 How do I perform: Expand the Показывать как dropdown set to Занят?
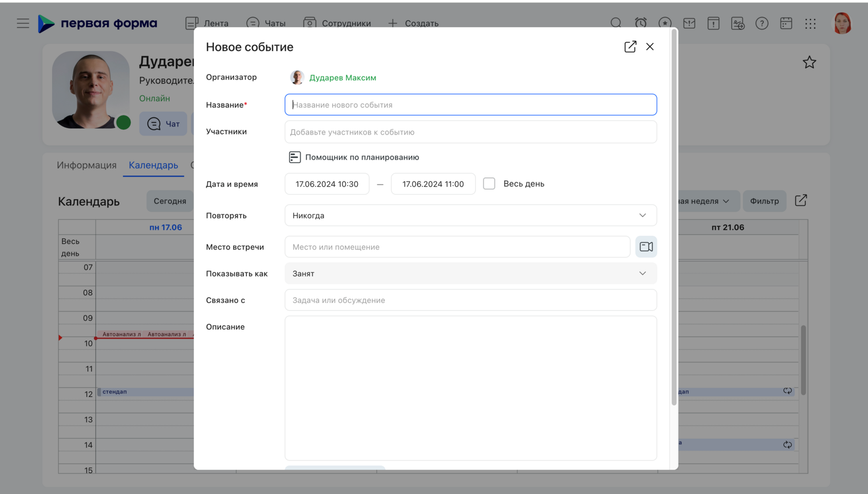coord(471,274)
